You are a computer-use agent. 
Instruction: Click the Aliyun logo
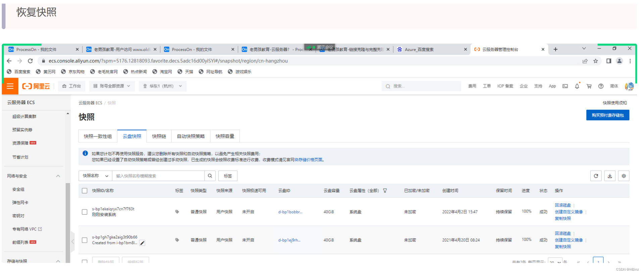coord(36,86)
